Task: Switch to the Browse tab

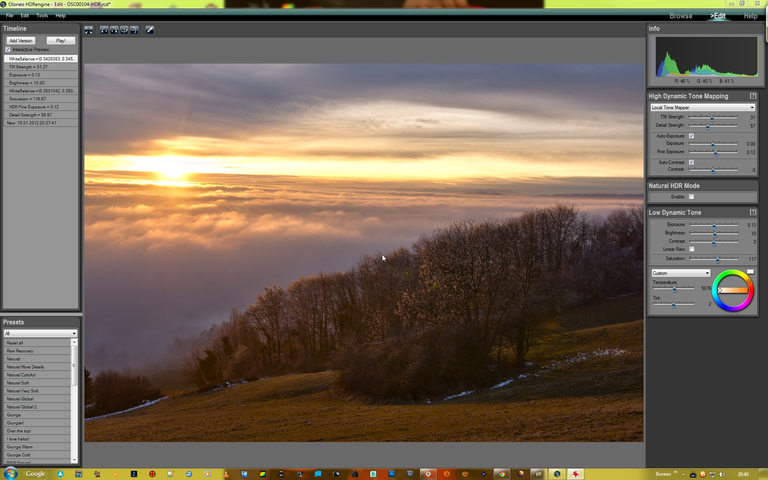Action: pyautogui.click(x=681, y=16)
